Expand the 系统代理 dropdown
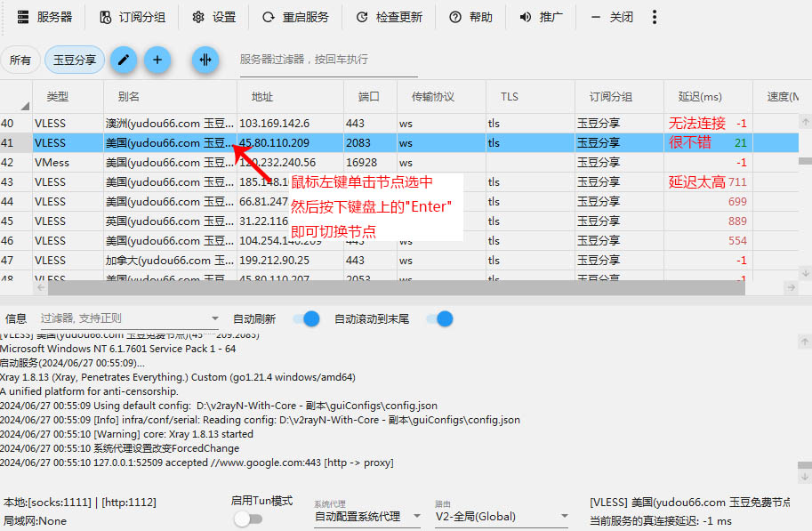Screen dimensions: 812x531 click(x=368, y=516)
